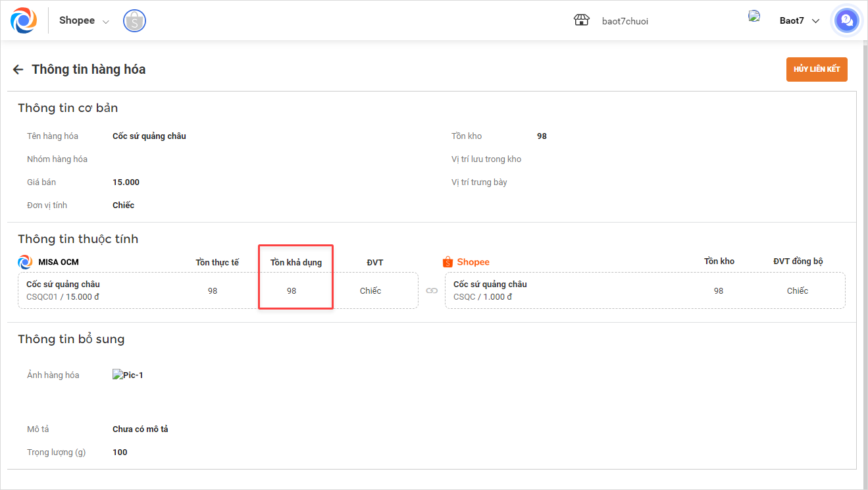The image size is (868, 490).
Task: Click the HỦY LIÊN KẾT button
Action: [x=817, y=69]
